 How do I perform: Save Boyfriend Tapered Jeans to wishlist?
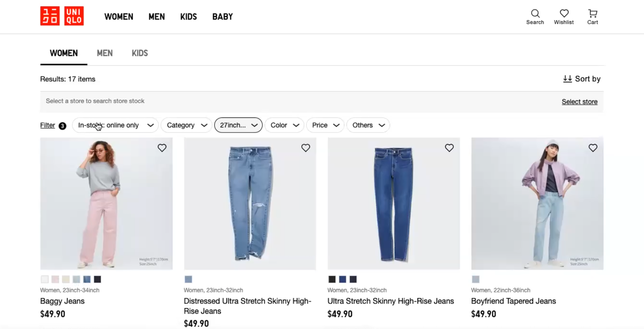pyautogui.click(x=593, y=148)
